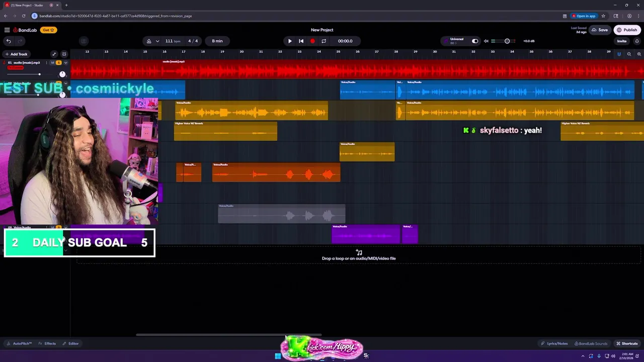Viewport: 644px width, 362px height.
Task: Expand the metronome settings dropdown
Action: pyautogui.click(x=157, y=41)
